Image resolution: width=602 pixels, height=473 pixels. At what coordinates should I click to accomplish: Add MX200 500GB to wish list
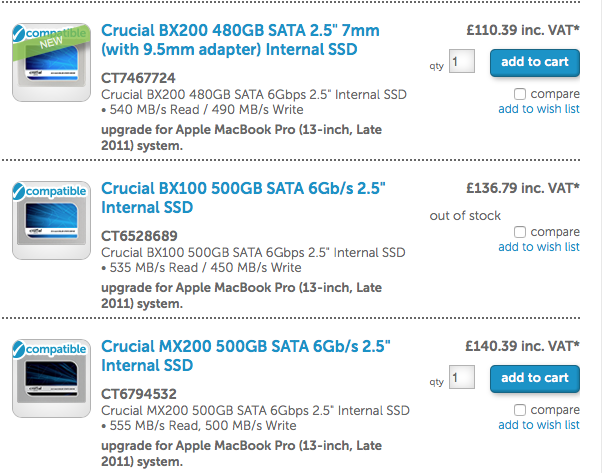(538, 425)
